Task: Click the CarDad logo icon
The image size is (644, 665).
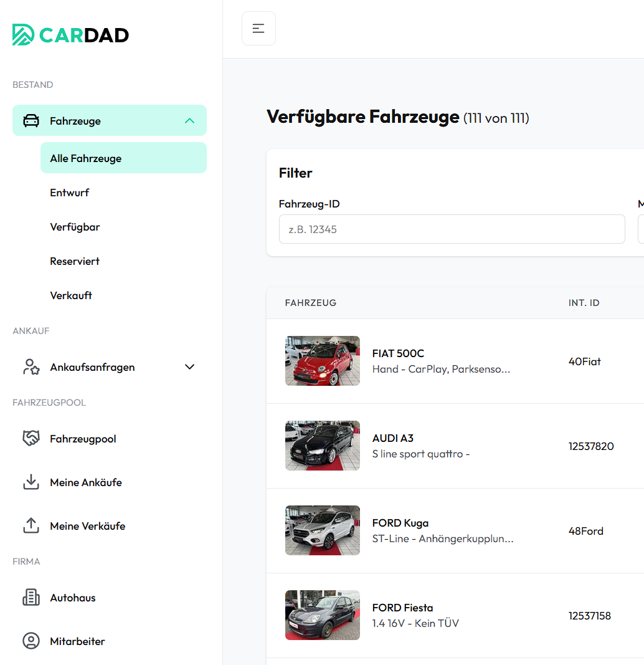Action: (x=23, y=35)
